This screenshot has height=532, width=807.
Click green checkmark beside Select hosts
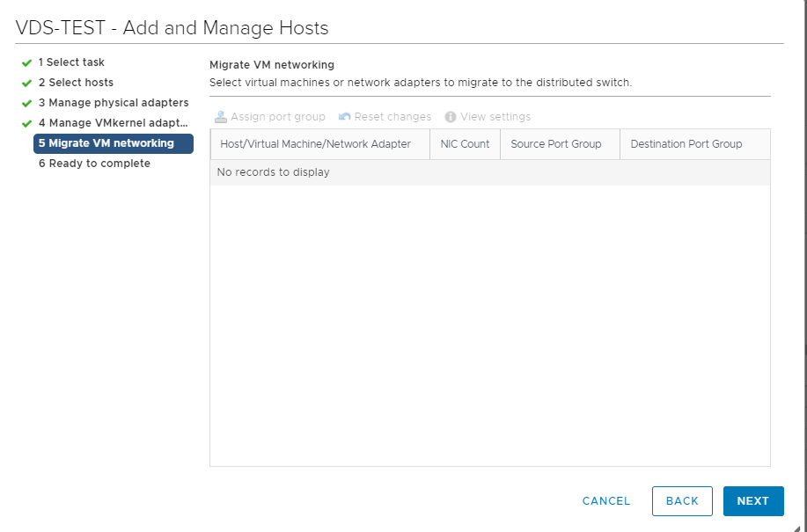[x=26, y=83]
